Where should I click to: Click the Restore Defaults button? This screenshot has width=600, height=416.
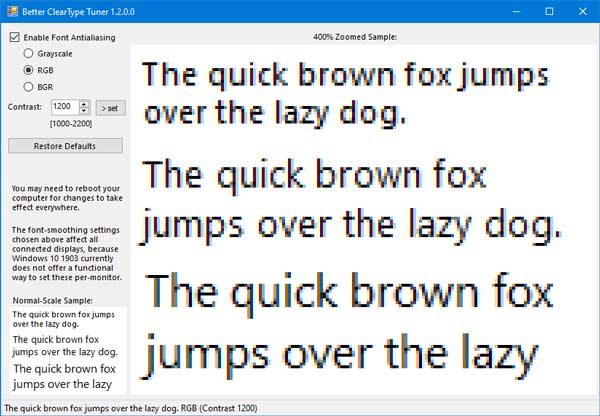coord(65,146)
